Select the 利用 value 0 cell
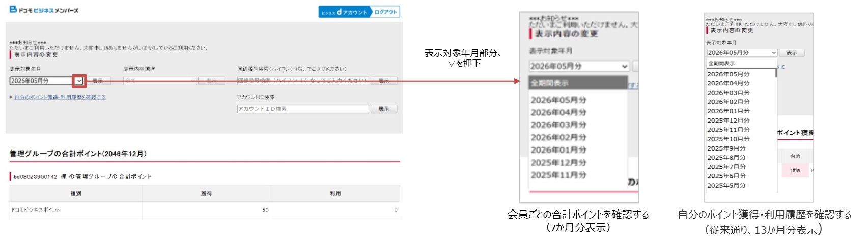 click(x=335, y=210)
